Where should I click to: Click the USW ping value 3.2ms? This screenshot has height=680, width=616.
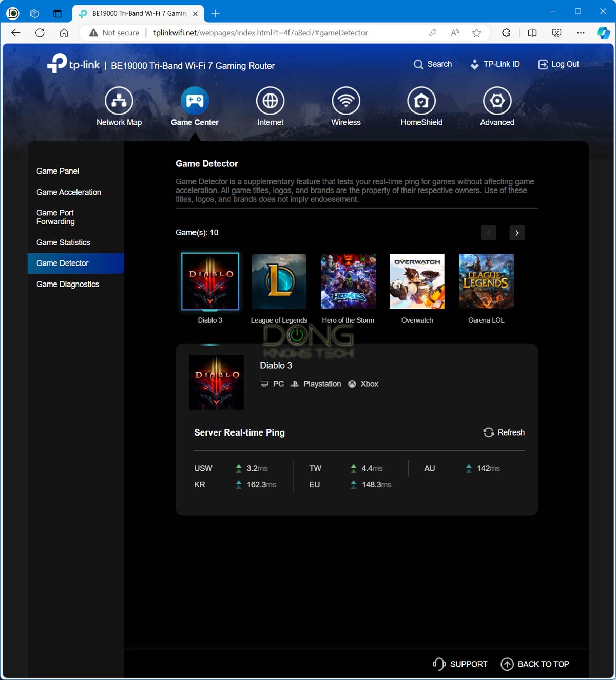257,468
